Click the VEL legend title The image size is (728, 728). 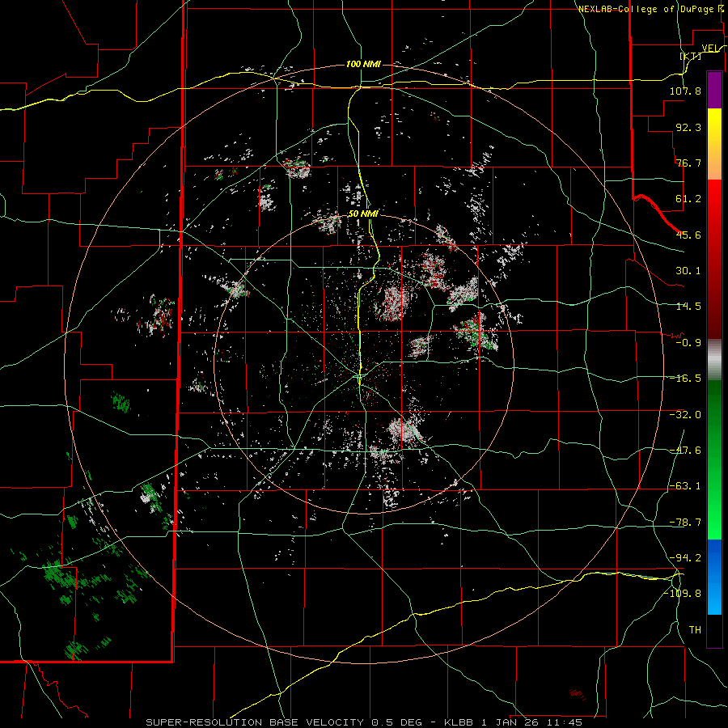pyautogui.click(x=709, y=49)
